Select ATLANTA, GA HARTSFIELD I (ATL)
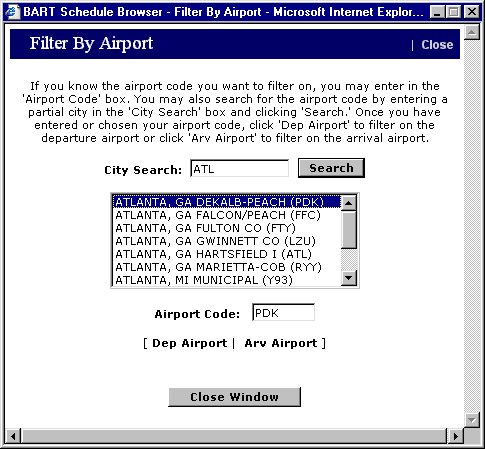Image resolution: width=485 pixels, height=449 pixels. [x=227, y=254]
